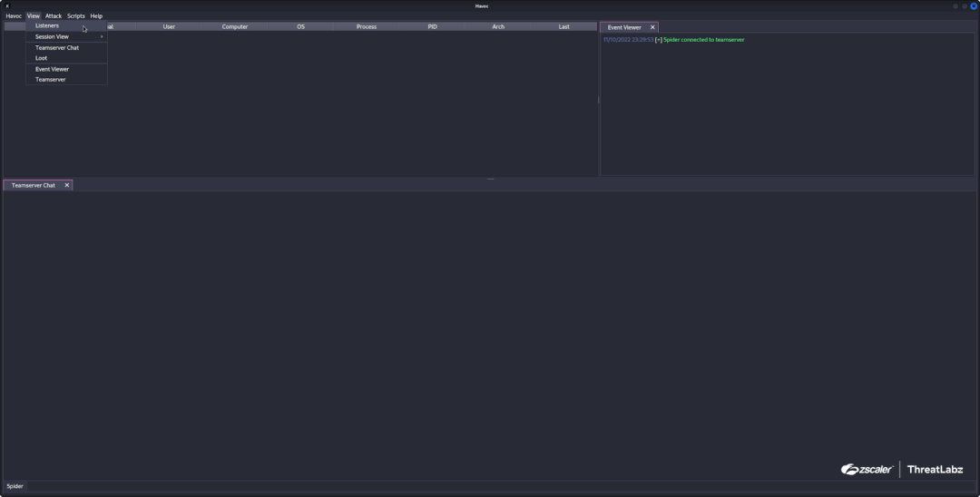This screenshot has height=497, width=980.
Task: Switch to the Teamserver Chat tab
Action: pos(34,185)
